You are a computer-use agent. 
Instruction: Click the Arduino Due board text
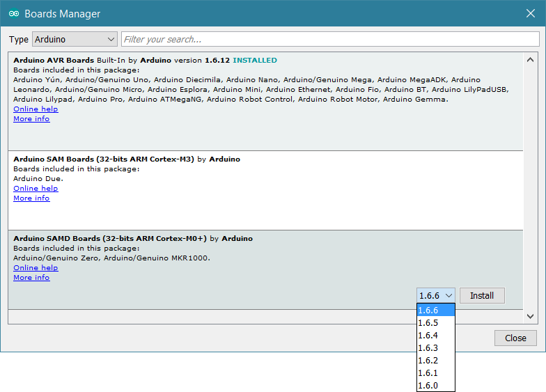tap(38, 178)
